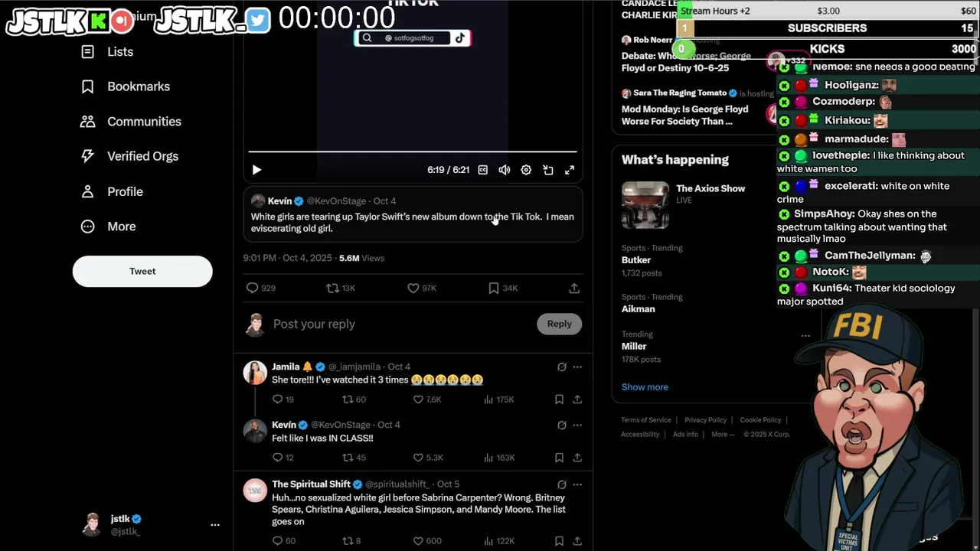Screen dimensions: 980x551
Task: Expand footer More options
Action: (x=723, y=435)
